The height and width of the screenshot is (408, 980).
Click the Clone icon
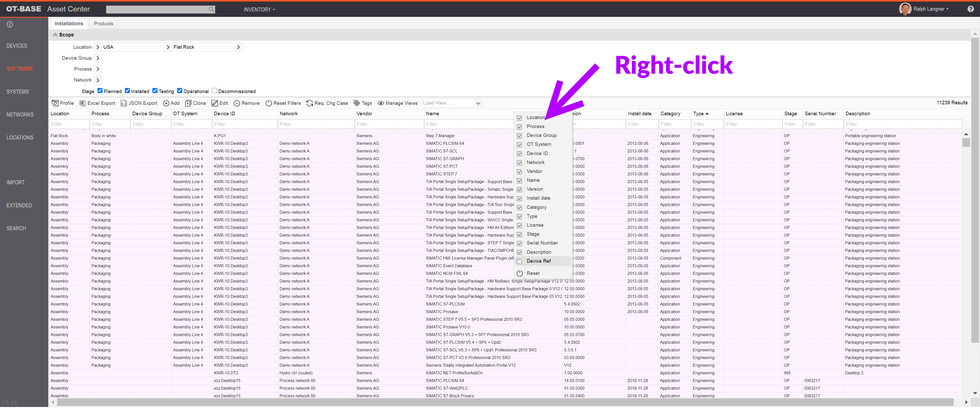188,103
